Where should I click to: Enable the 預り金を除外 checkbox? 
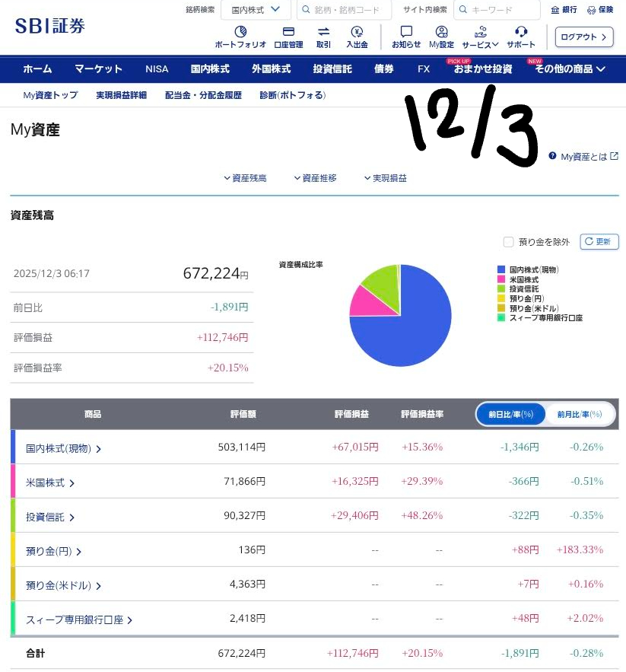508,242
